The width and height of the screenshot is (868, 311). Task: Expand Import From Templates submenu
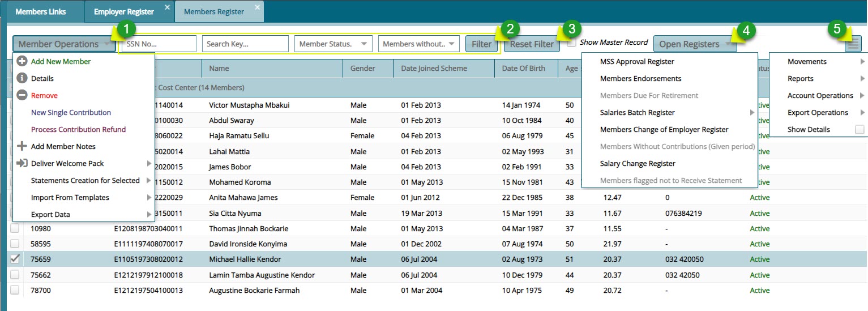(x=84, y=198)
